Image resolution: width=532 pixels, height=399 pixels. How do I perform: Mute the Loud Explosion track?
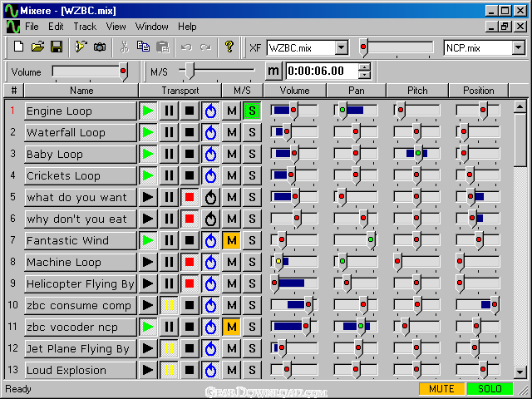pyautogui.click(x=232, y=370)
